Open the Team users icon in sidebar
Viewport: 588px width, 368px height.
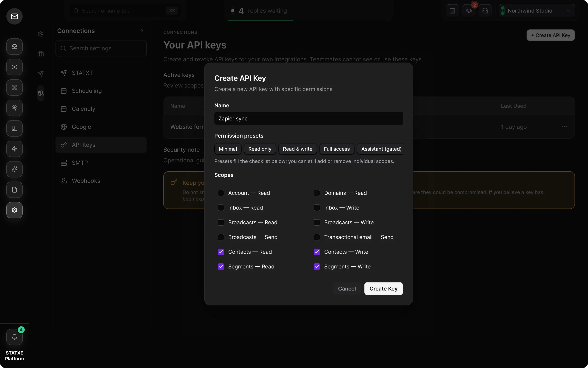point(14,108)
